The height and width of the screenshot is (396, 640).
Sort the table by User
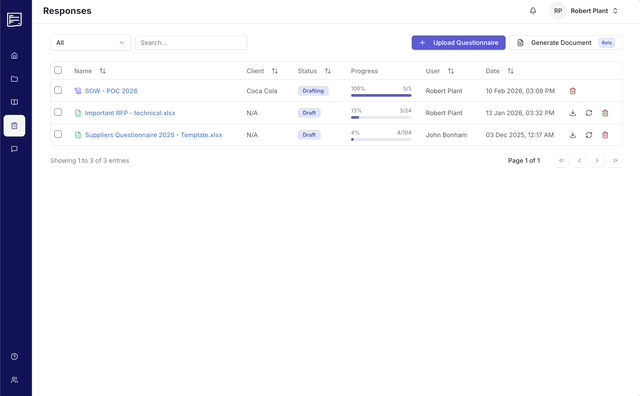[451, 71]
